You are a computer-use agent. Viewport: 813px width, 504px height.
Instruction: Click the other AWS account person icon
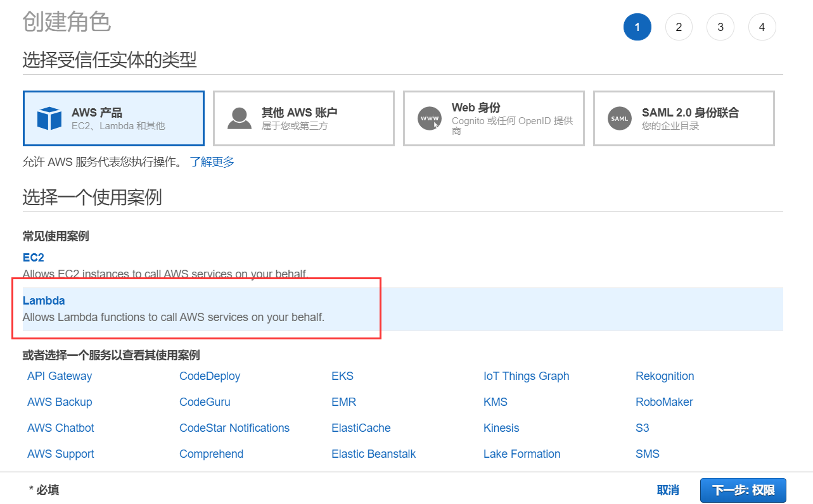pos(240,118)
